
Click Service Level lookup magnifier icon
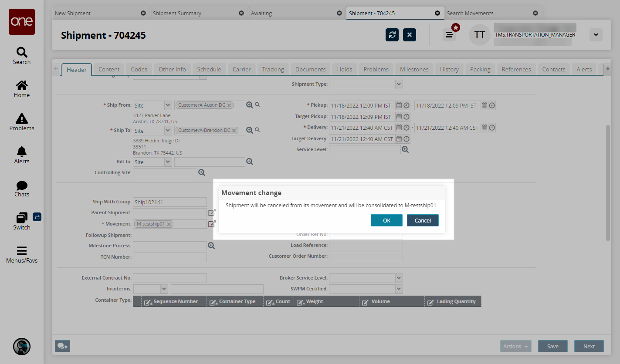coord(405,150)
